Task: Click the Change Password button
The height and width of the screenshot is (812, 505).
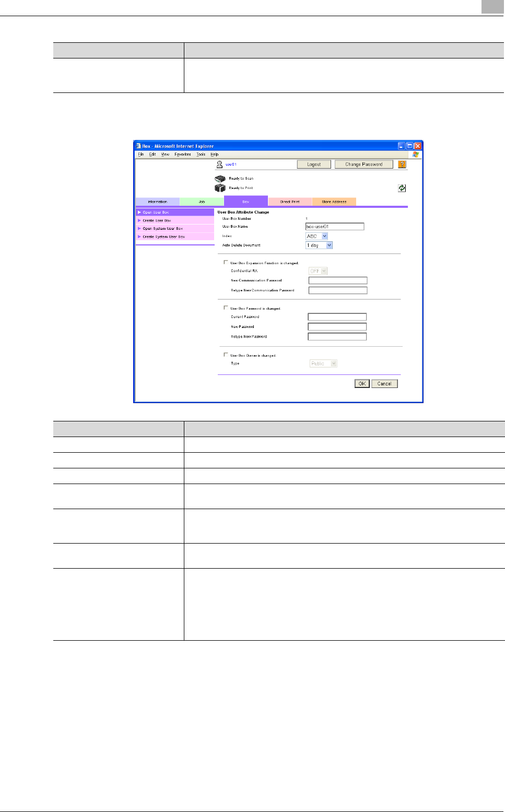Action: (x=364, y=164)
